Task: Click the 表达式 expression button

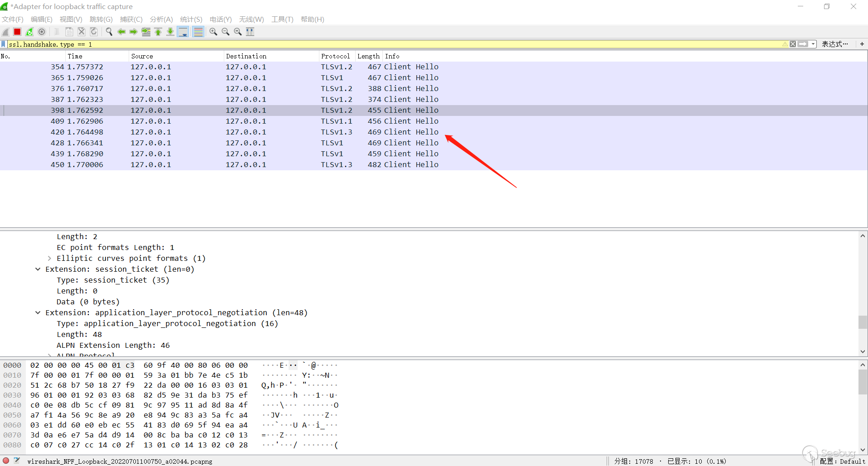Action: click(x=834, y=44)
